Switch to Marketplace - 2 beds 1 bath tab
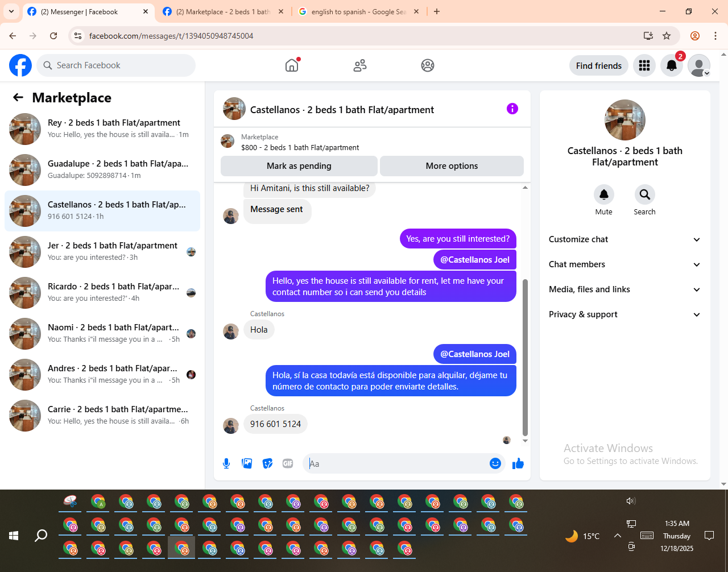Image resolution: width=728 pixels, height=572 pixels. pyautogui.click(x=223, y=11)
